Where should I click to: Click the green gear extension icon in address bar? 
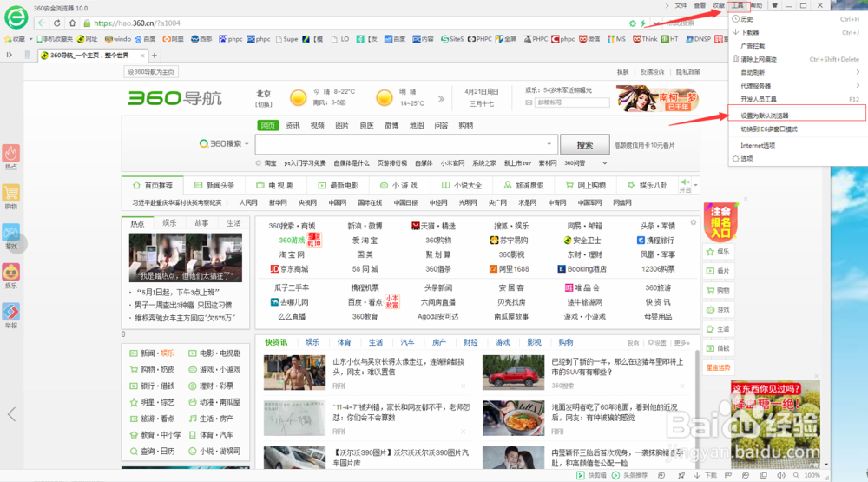(x=632, y=23)
